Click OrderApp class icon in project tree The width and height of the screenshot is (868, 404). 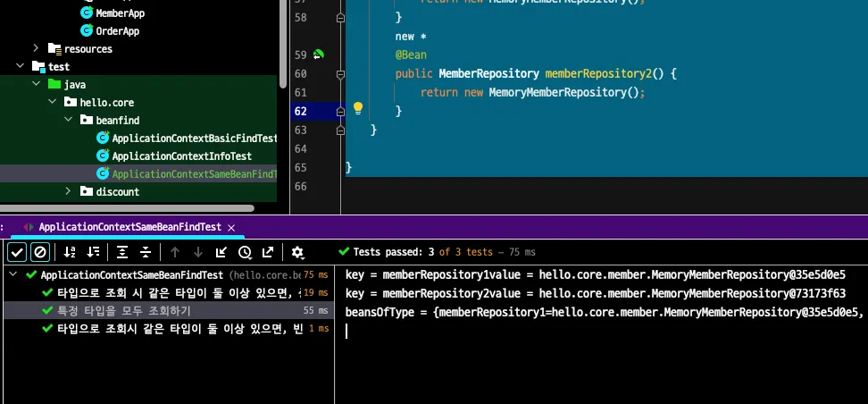pyautogui.click(x=87, y=29)
